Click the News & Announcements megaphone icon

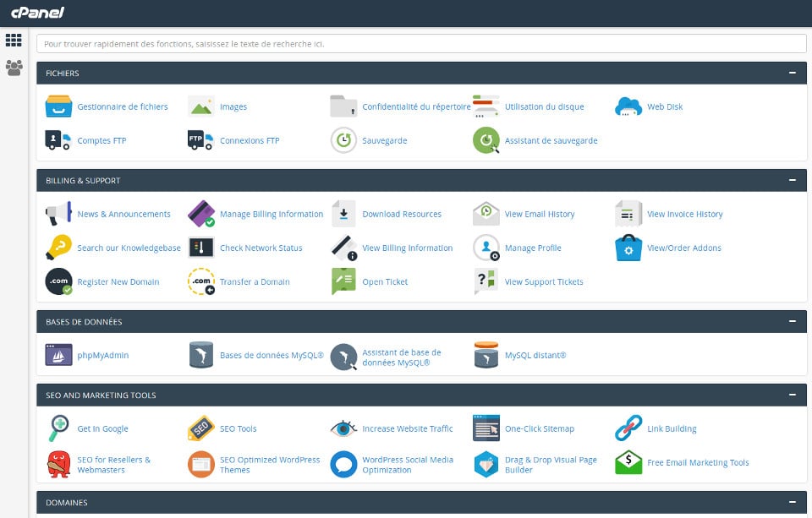tap(58, 214)
